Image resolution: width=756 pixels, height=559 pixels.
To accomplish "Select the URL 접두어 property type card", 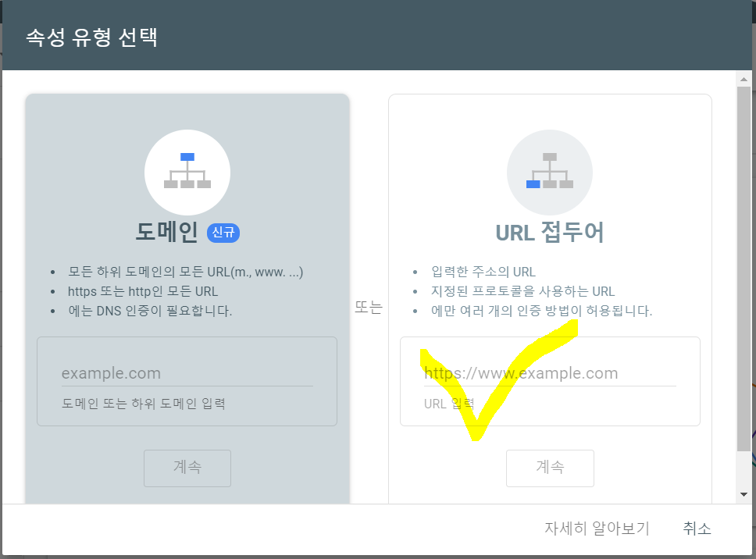I will coord(550,299).
